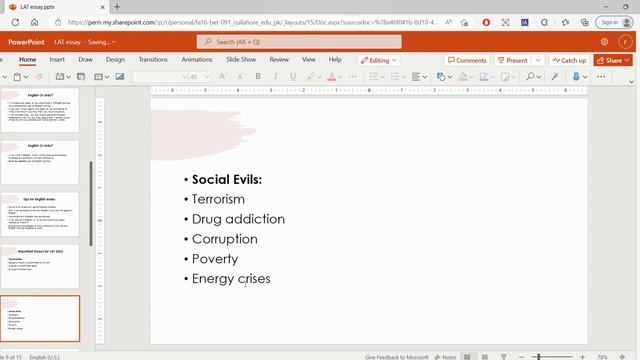Toggle Italic formatting
Viewport: 640px width, 360px height.
(x=276, y=77)
